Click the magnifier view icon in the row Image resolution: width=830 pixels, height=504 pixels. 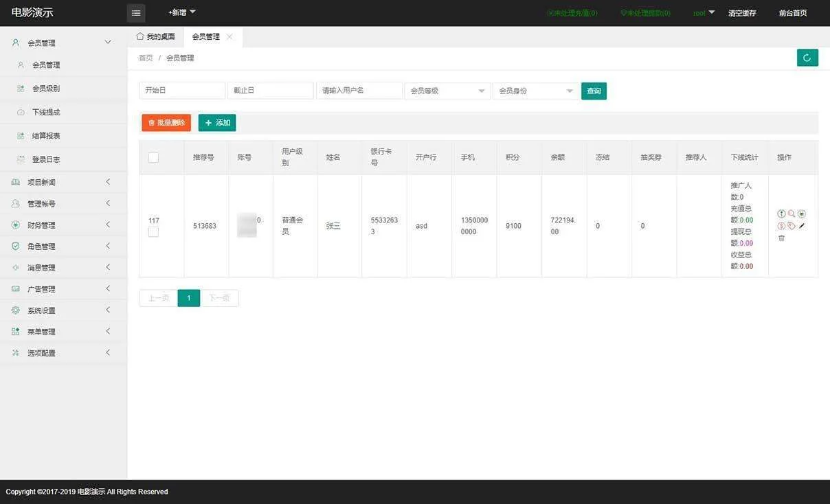(x=792, y=214)
